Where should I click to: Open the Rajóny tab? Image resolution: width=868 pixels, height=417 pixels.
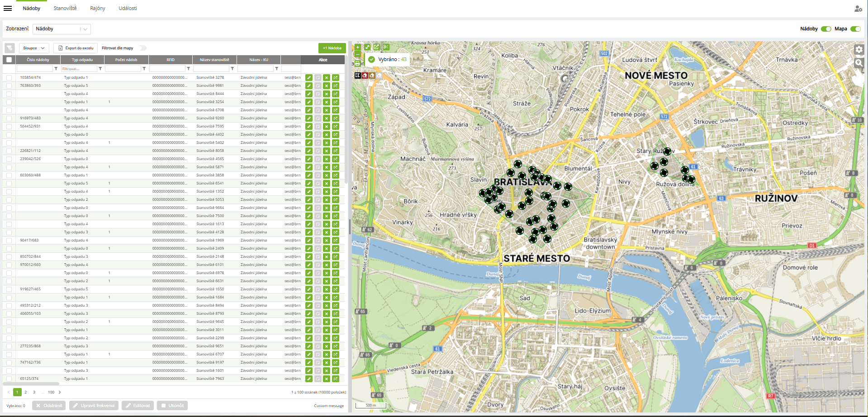(x=98, y=9)
